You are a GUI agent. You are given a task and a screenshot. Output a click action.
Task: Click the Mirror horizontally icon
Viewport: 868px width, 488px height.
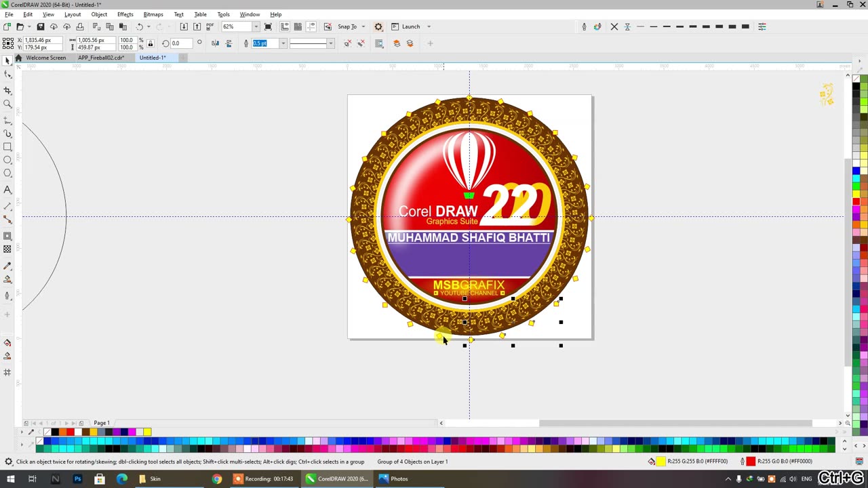pyautogui.click(x=215, y=43)
